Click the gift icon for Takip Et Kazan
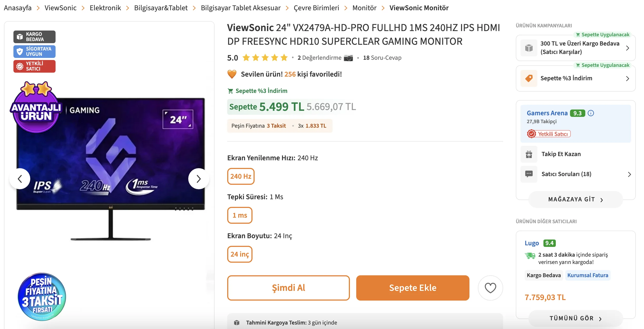Screen dimensions: 644x329 click(529, 154)
